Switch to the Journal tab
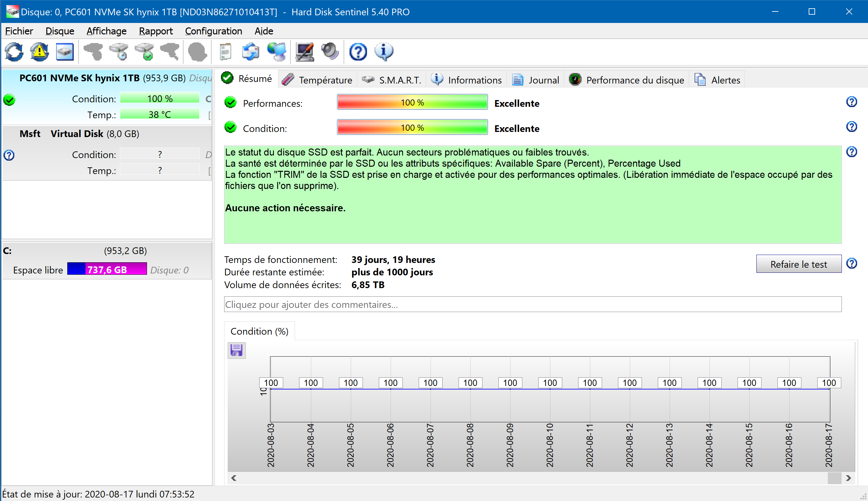 click(535, 80)
